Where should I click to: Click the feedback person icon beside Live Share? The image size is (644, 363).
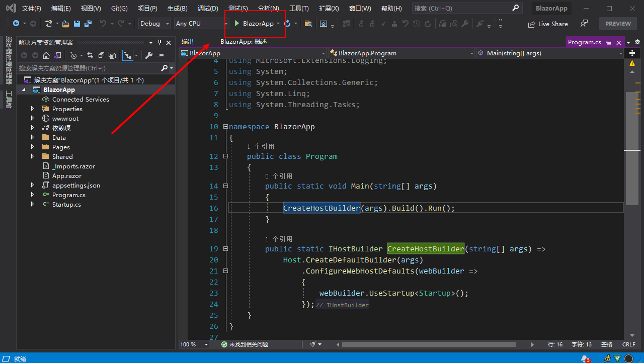coord(584,24)
